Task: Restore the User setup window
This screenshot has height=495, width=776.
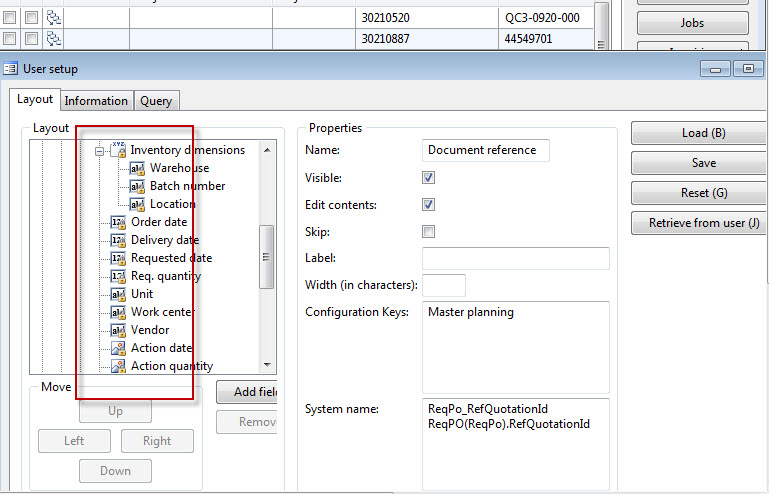Action: tap(748, 69)
